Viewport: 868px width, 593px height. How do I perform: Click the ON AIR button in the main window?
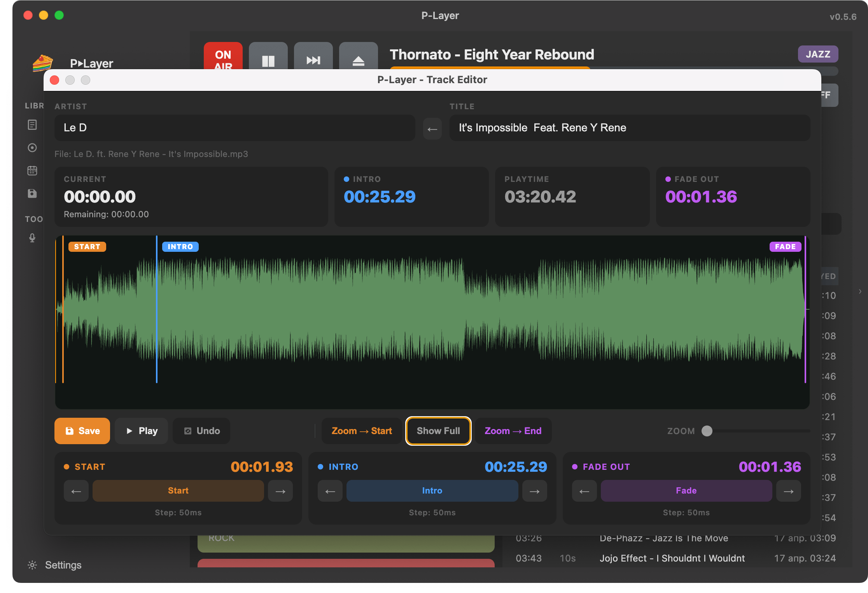[223, 56]
